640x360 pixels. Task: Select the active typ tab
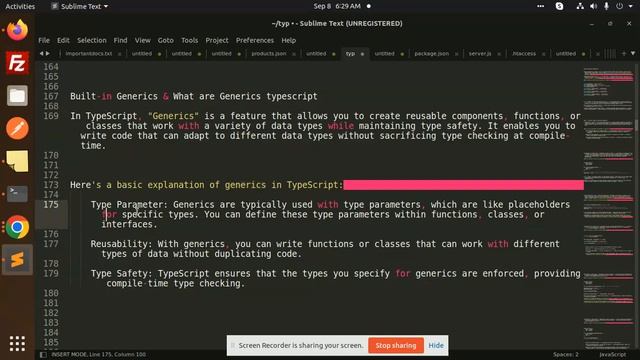[x=351, y=54]
